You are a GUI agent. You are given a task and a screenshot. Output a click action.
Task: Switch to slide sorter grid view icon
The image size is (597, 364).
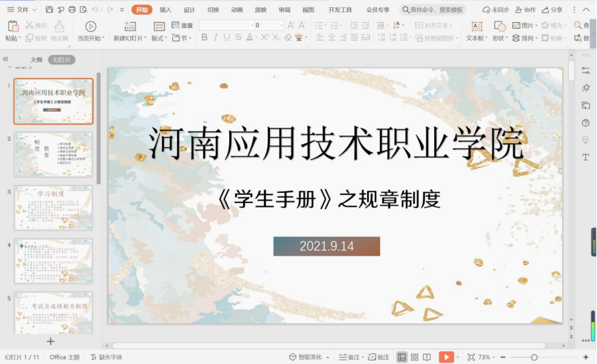[x=414, y=357]
